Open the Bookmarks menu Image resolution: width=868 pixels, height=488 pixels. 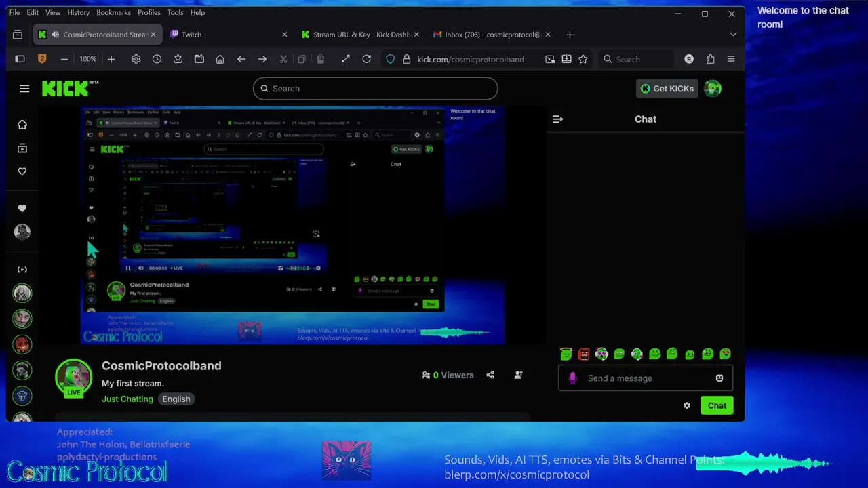(113, 12)
